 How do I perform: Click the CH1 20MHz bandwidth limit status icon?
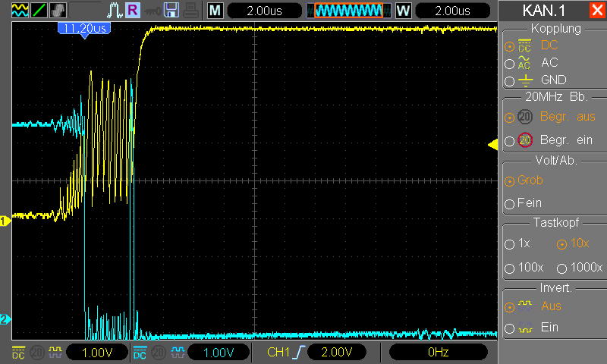pyautogui.click(x=37, y=353)
